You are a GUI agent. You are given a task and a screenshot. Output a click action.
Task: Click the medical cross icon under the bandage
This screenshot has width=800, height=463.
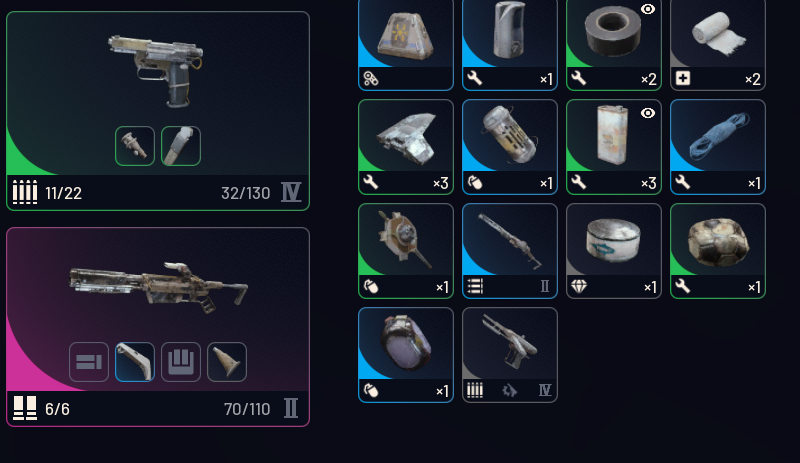tap(683, 78)
